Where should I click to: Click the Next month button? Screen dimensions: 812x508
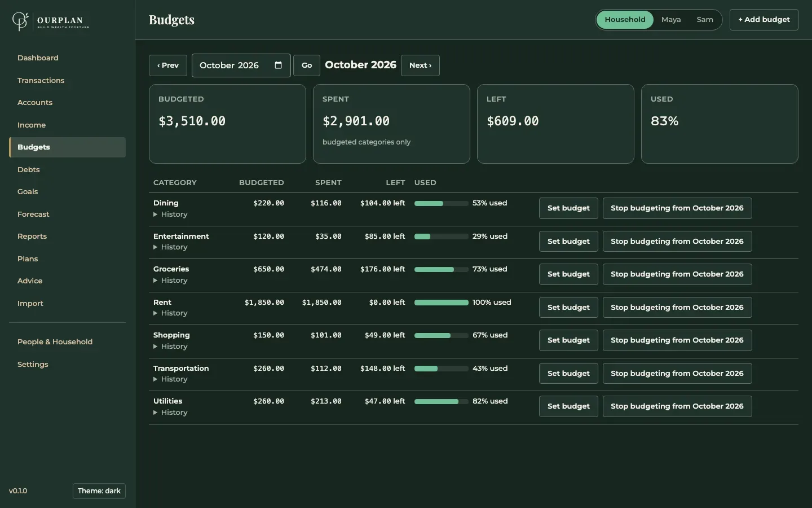[x=420, y=65]
